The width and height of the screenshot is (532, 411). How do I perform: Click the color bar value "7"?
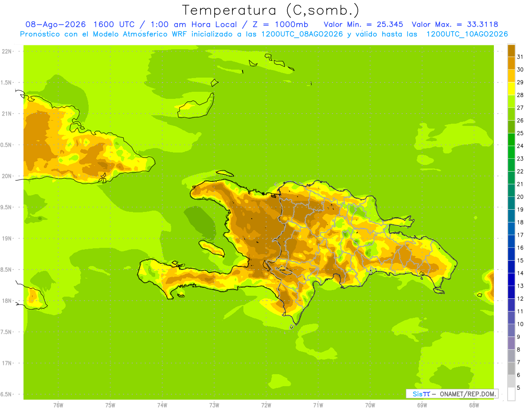(x=519, y=362)
